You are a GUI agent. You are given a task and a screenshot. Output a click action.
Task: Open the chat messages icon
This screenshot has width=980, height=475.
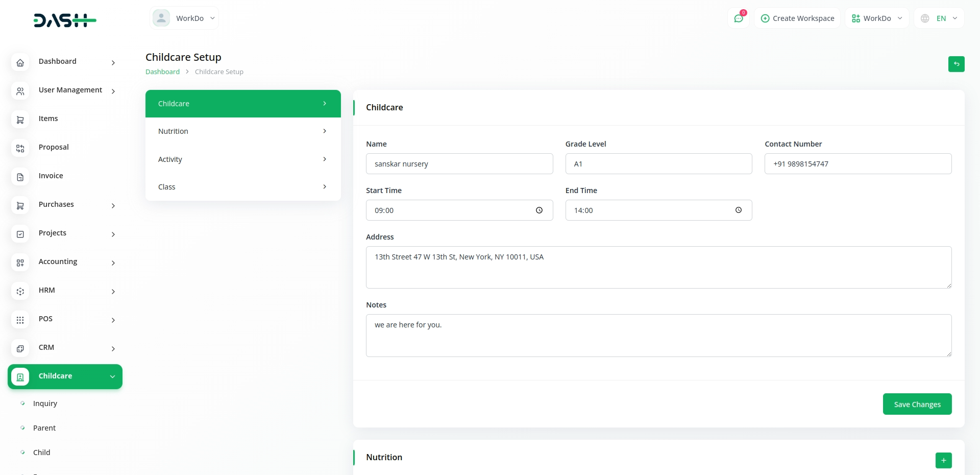[739, 18]
